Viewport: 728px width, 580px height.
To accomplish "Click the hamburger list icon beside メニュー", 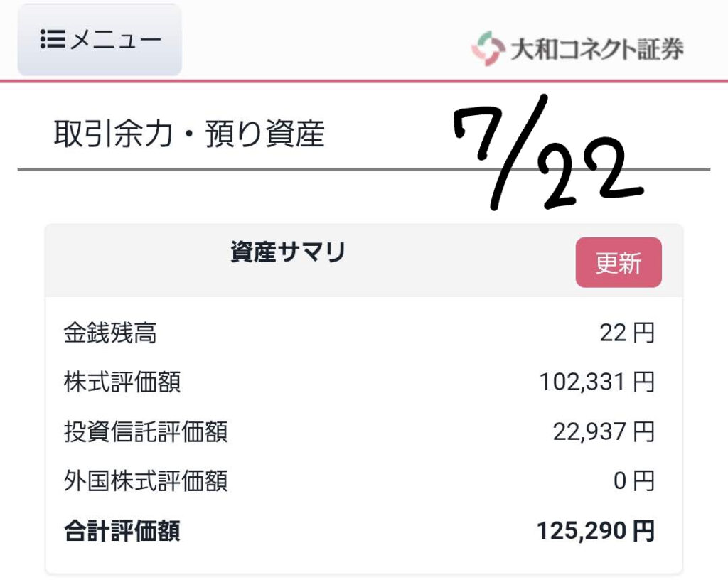I will (x=52, y=39).
